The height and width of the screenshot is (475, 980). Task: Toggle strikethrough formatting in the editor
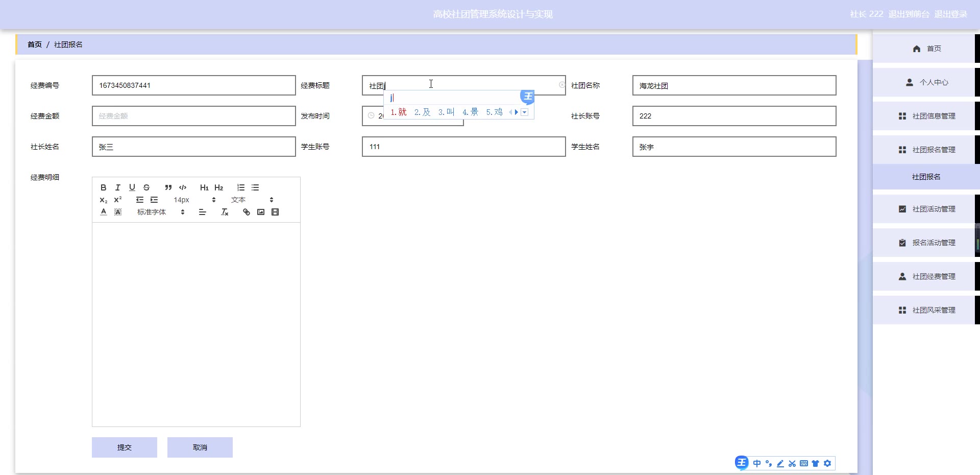coord(146,187)
